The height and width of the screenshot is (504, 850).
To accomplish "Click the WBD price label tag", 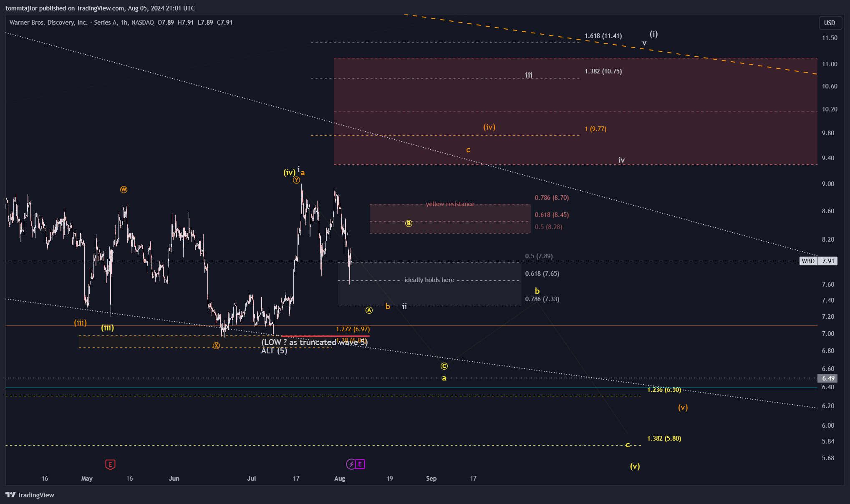I will tap(808, 261).
